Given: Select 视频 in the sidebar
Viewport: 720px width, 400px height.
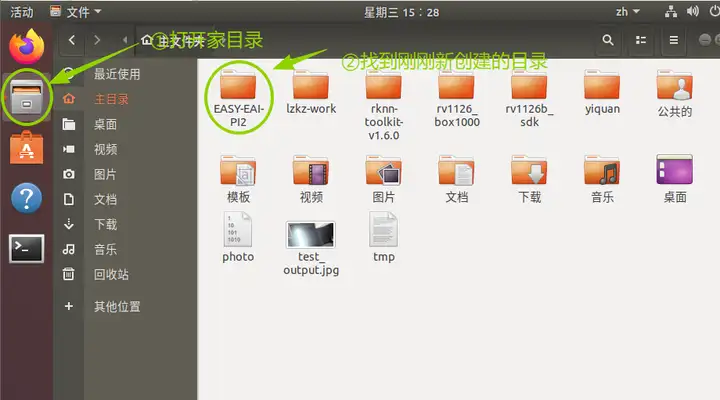Looking at the screenshot, I should 105,149.
